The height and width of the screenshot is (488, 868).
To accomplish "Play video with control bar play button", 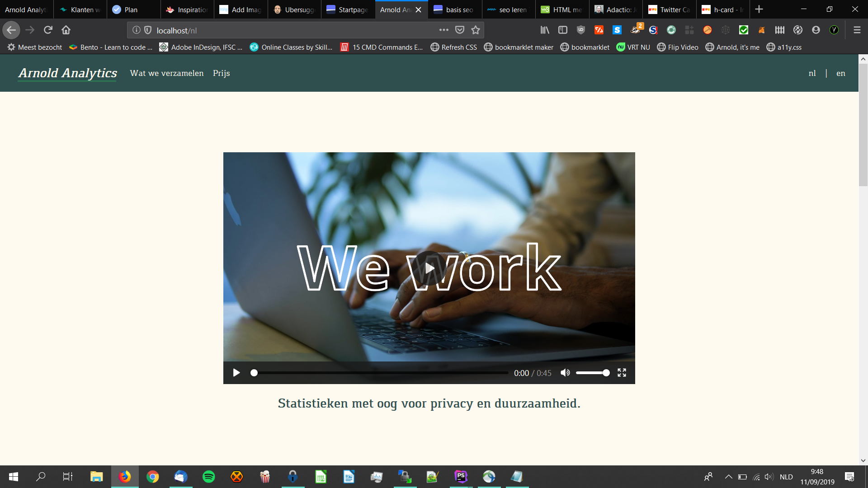I will [x=236, y=373].
